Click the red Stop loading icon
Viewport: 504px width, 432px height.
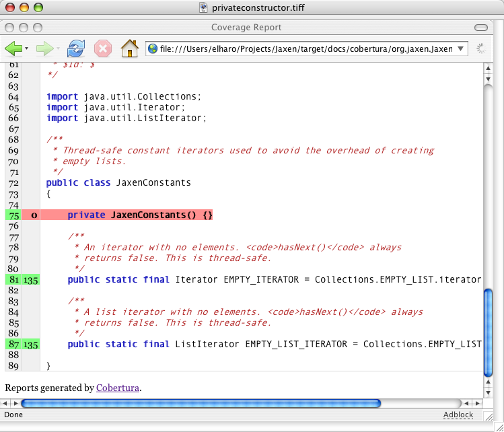coord(102,48)
